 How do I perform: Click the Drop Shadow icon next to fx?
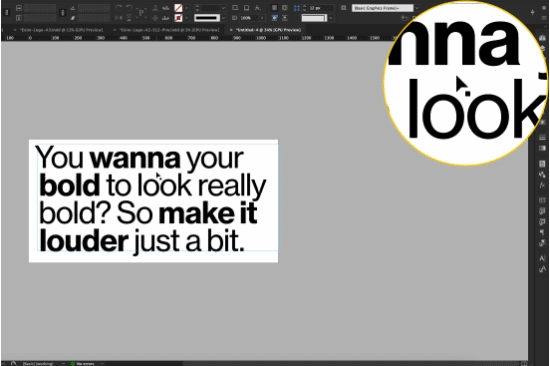pyautogui.click(x=246, y=8)
